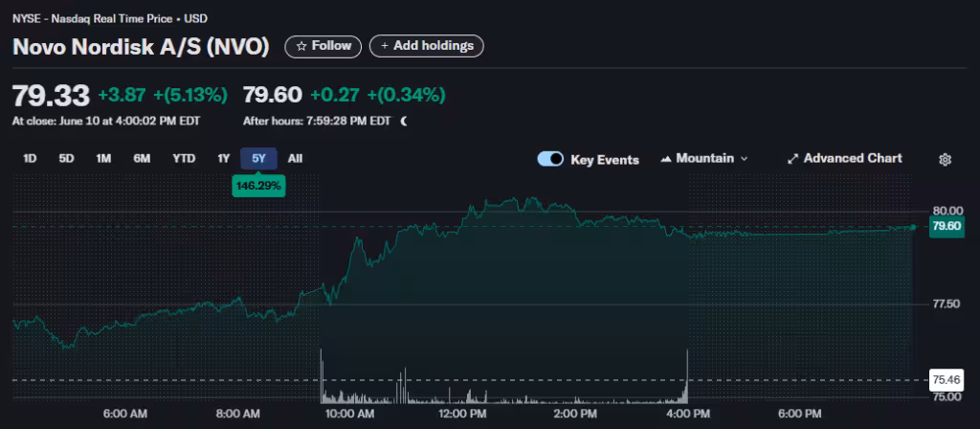The width and height of the screenshot is (980, 429).
Task: Click the 75.00 price axis label
Action: point(947,396)
